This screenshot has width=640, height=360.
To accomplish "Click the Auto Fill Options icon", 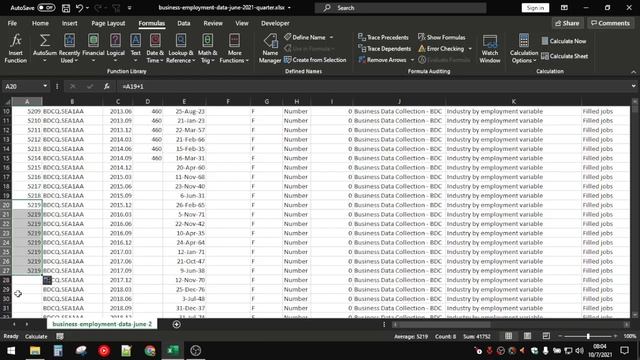I will point(47,280).
